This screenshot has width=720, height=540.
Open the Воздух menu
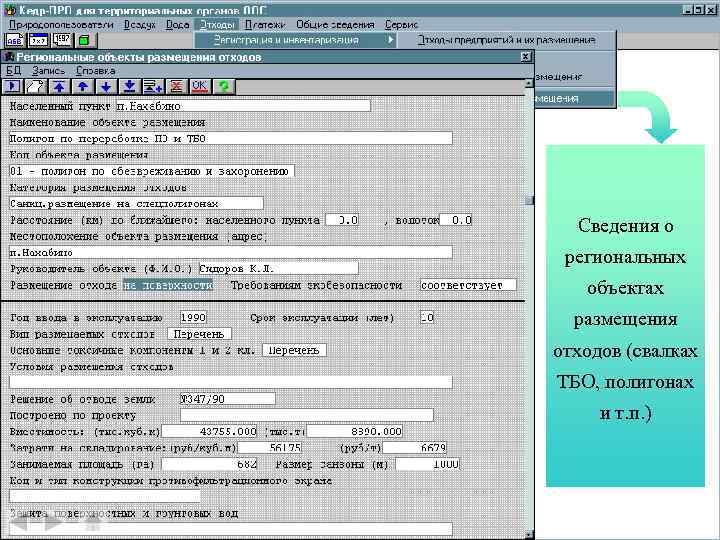pos(140,24)
